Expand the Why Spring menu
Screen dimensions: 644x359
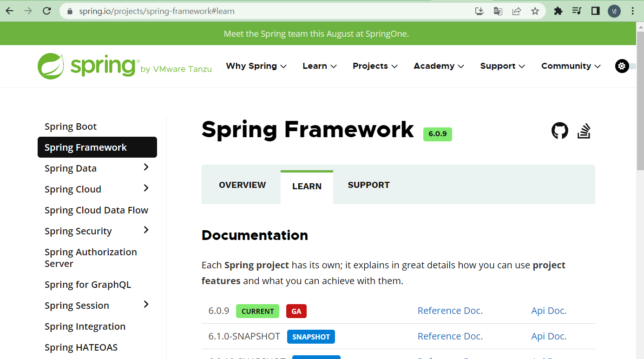[x=256, y=66]
